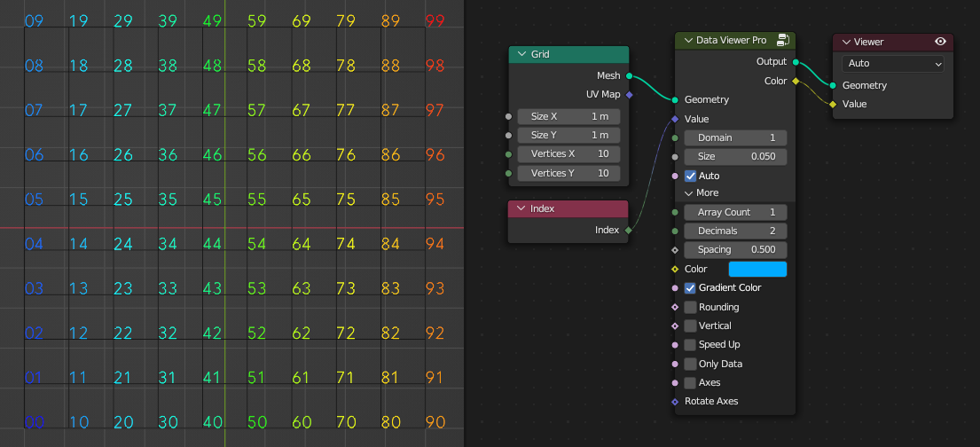Disable the Auto checkbox

(690, 176)
